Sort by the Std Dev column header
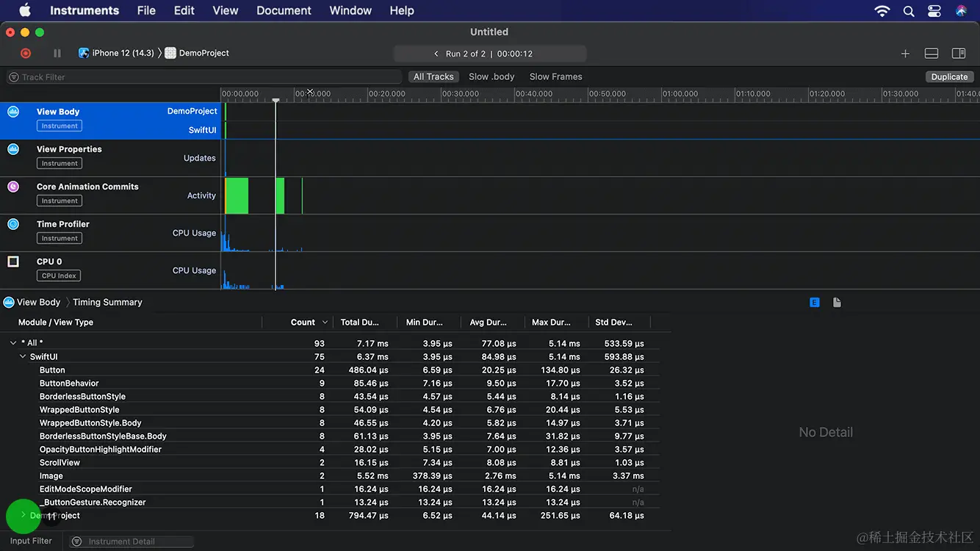Viewport: 980px width, 551px height. point(613,323)
